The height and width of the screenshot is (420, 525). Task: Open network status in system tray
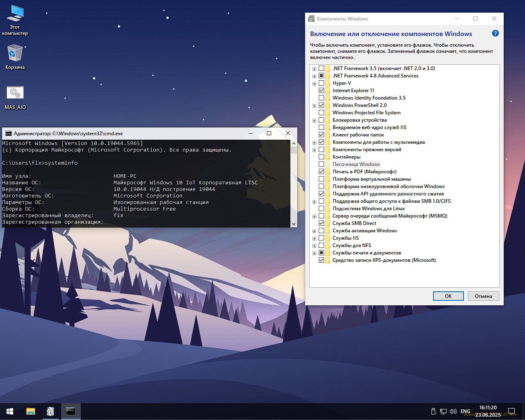pyautogui.click(x=443, y=411)
